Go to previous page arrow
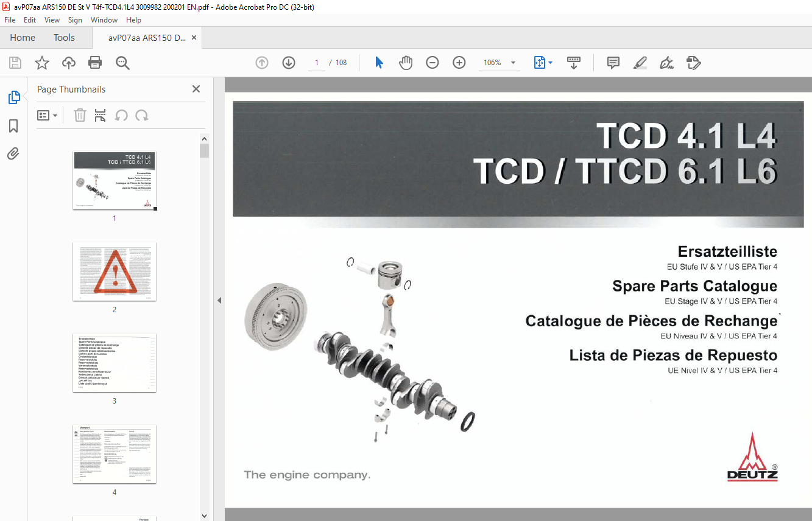Image resolution: width=812 pixels, height=521 pixels. click(x=262, y=63)
